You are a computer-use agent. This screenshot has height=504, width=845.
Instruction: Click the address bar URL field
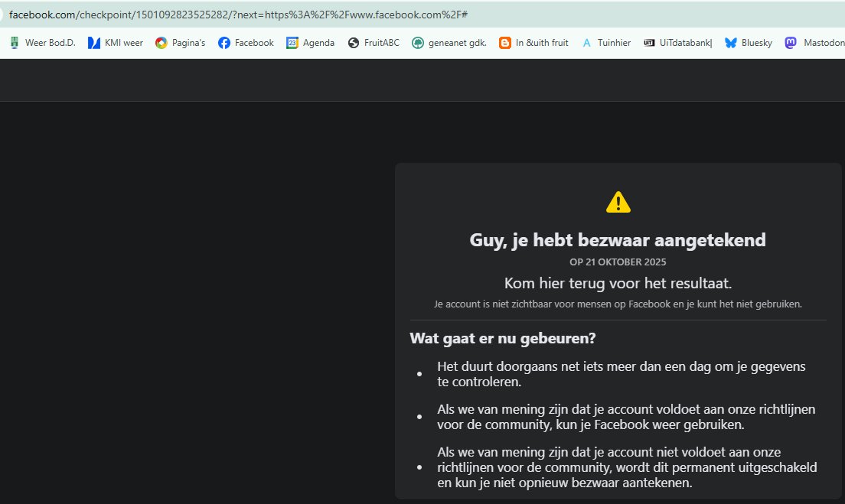pyautogui.click(x=422, y=15)
